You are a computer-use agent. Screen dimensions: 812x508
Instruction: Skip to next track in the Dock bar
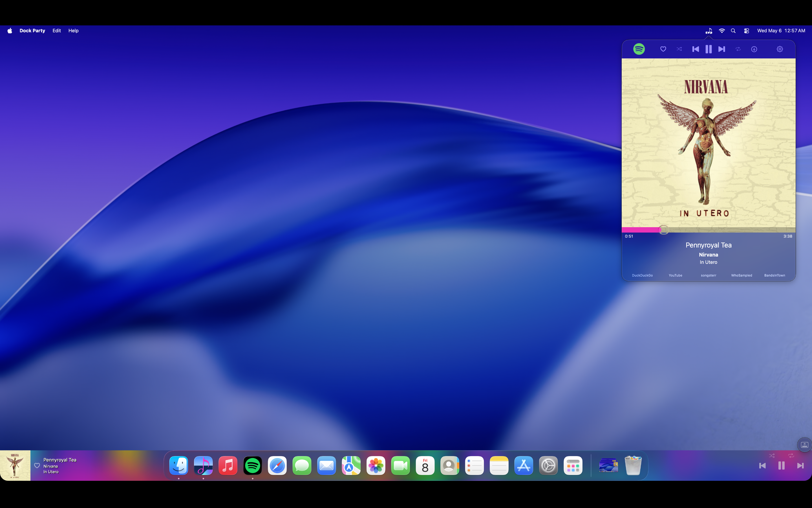pos(801,466)
